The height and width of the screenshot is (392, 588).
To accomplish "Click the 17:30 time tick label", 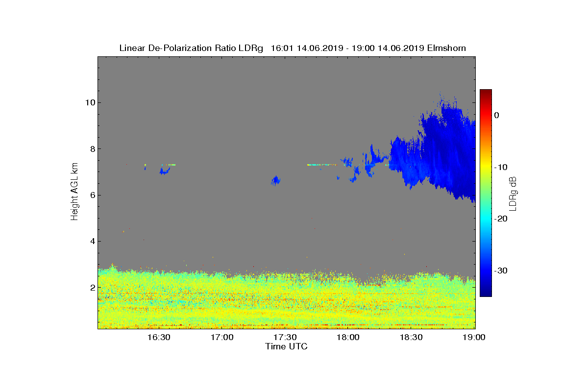I will coord(285,337).
